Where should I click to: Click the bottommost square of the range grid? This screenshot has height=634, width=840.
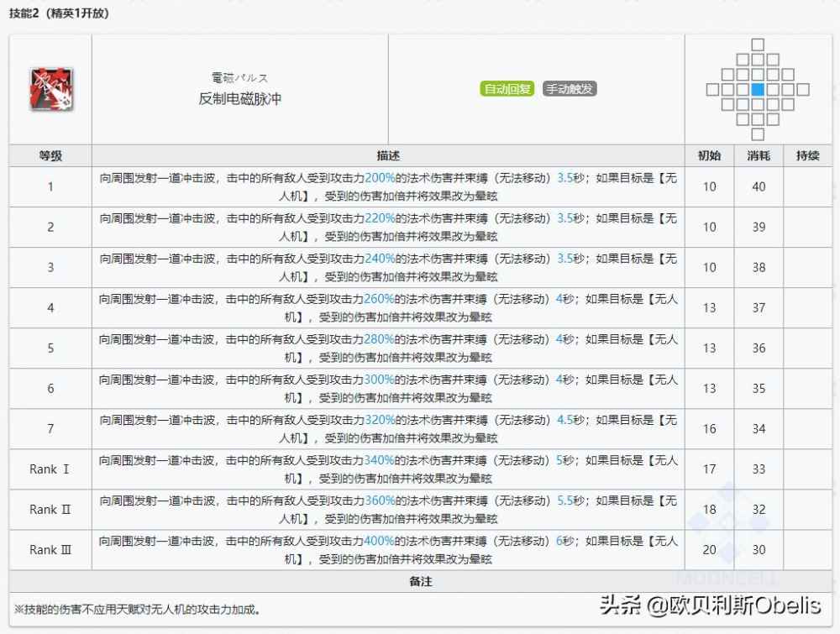[x=758, y=134]
